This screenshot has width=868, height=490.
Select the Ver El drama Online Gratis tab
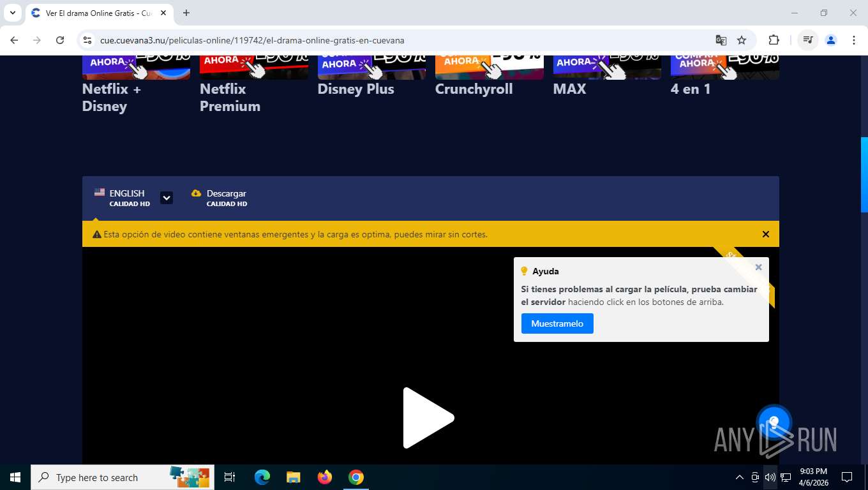point(99,13)
